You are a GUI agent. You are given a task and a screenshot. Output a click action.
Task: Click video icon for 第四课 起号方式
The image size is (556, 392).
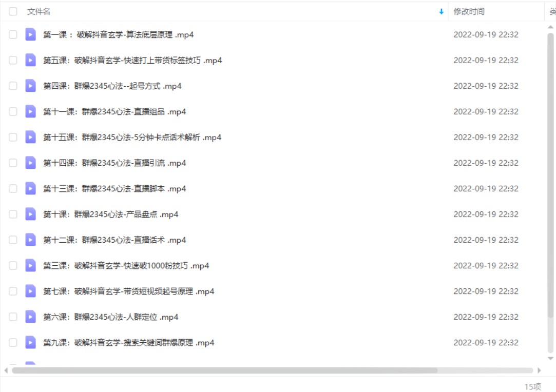coord(30,86)
